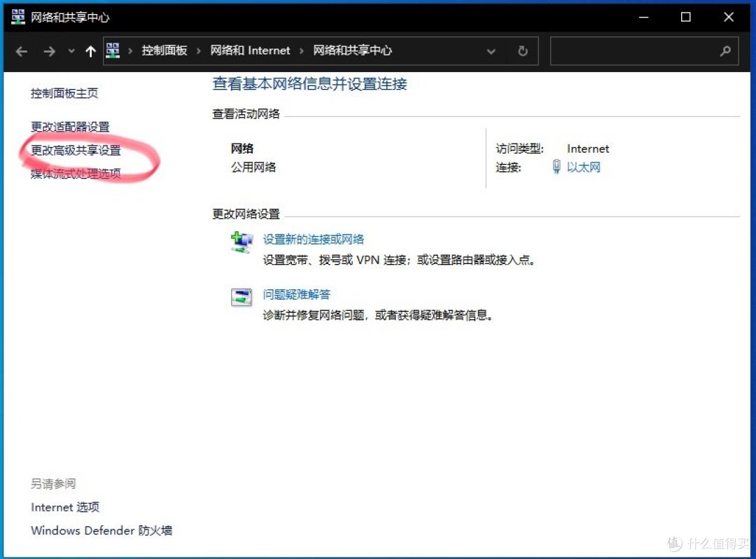Click the 更改网络设置 section heading
Viewport: 756px width, 559px height.
(246, 214)
